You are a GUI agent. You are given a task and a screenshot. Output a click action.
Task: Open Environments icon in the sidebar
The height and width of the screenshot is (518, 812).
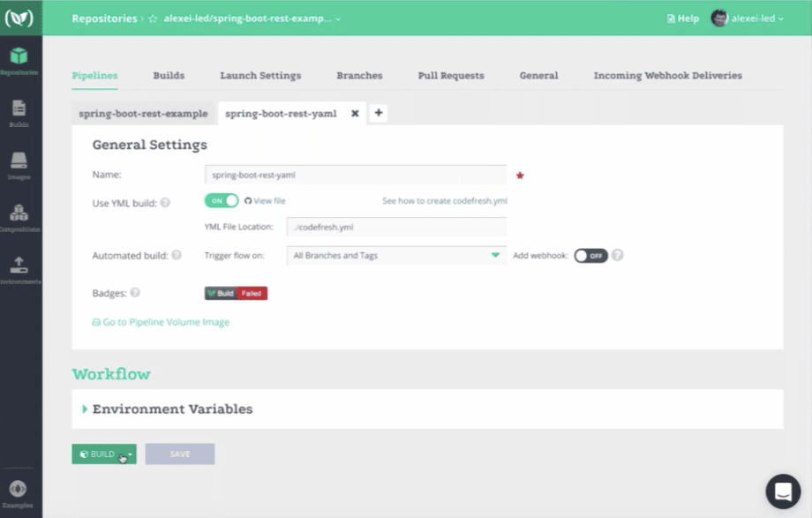pyautogui.click(x=19, y=268)
